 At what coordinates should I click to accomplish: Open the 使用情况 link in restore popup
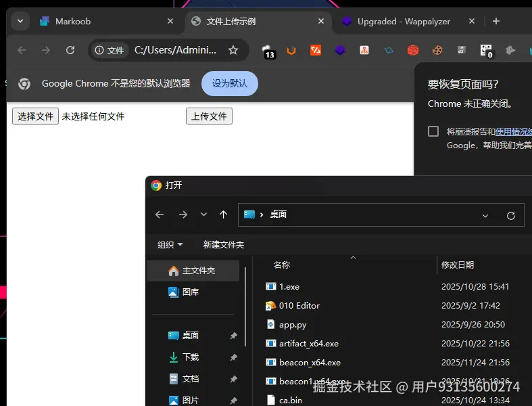(514, 132)
